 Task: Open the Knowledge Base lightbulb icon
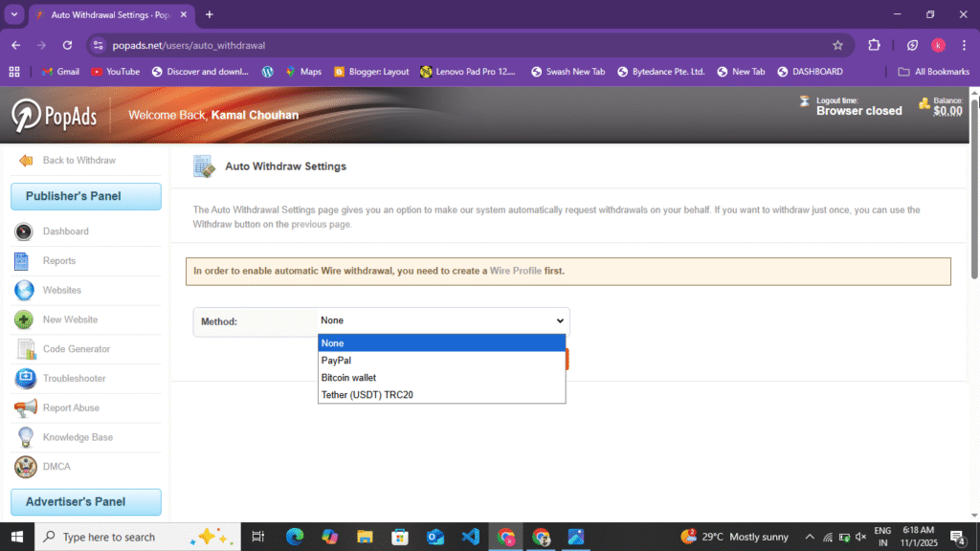coord(23,437)
